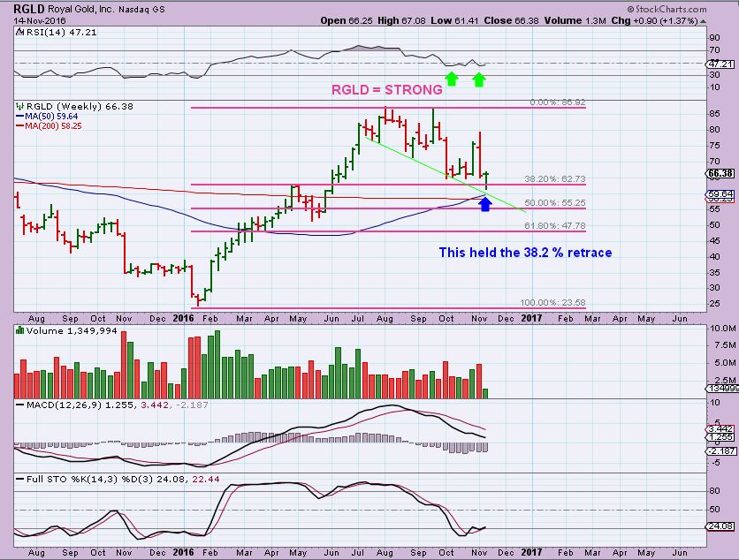Viewport: 739px width, 560px height.
Task: Click the 'This held the 38.2 % retrace' note
Action: [x=525, y=253]
